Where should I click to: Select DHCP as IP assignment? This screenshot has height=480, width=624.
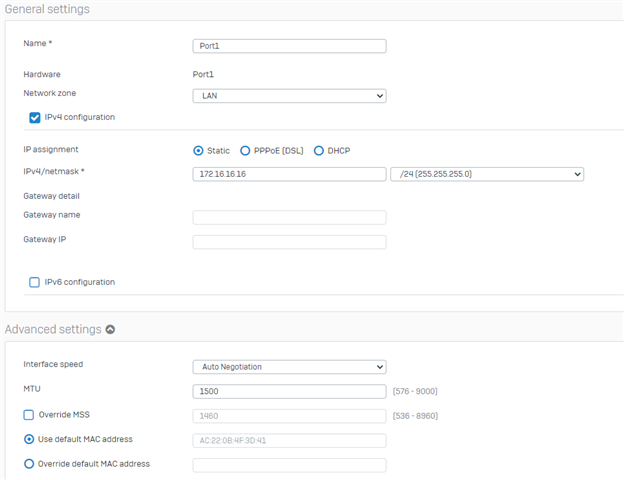[x=319, y=151]
